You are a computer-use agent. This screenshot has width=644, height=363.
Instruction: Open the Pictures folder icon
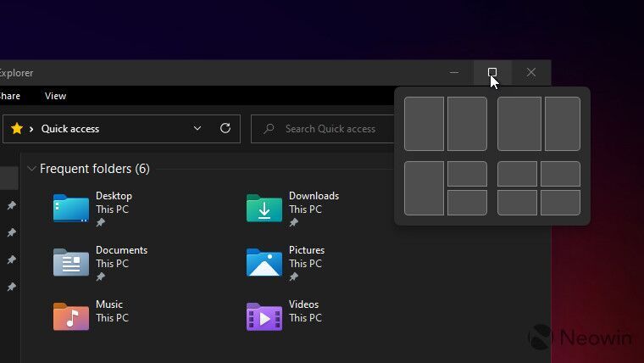[x=264, y=262]
